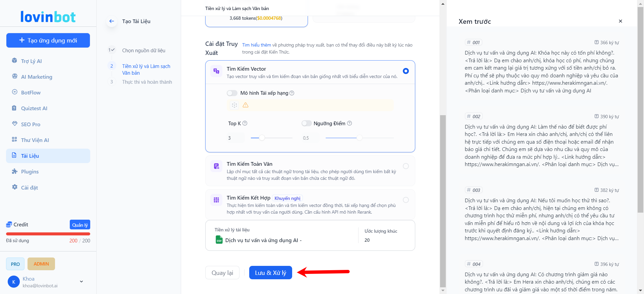Open Thư Viện AI from sidebar
Viewport: 644px width, 294px height.
(x=15, y=140)
